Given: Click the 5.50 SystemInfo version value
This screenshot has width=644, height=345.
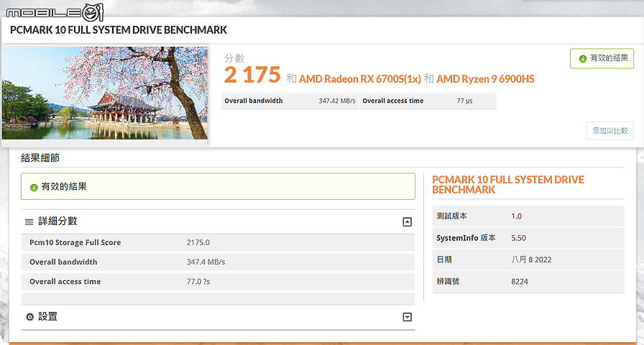Looking at the screenshot, I should [518, 238].
